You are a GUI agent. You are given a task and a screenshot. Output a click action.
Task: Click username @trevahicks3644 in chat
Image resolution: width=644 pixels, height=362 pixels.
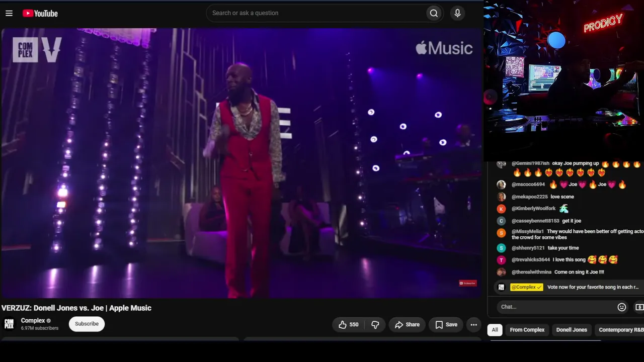coord(531,260)
